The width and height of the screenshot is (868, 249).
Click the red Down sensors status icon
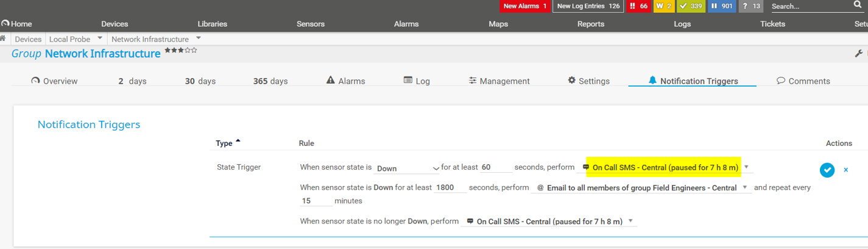coord(638,6)
